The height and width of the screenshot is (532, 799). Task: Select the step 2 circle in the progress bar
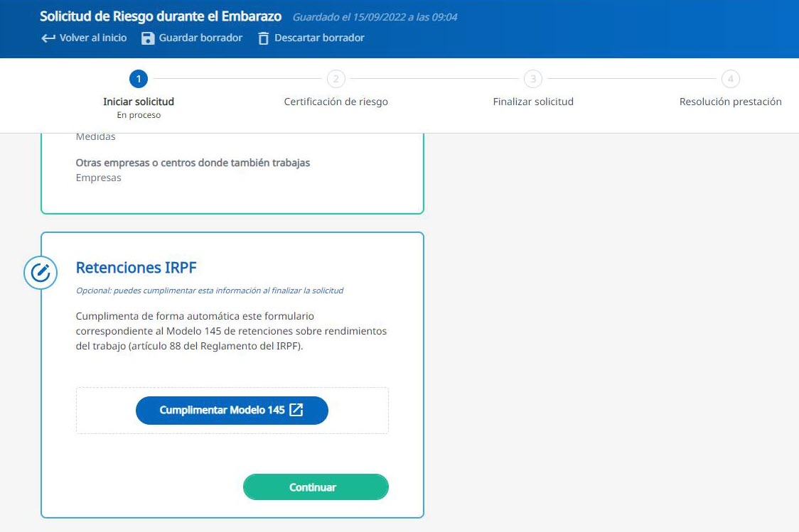point(336,79)
